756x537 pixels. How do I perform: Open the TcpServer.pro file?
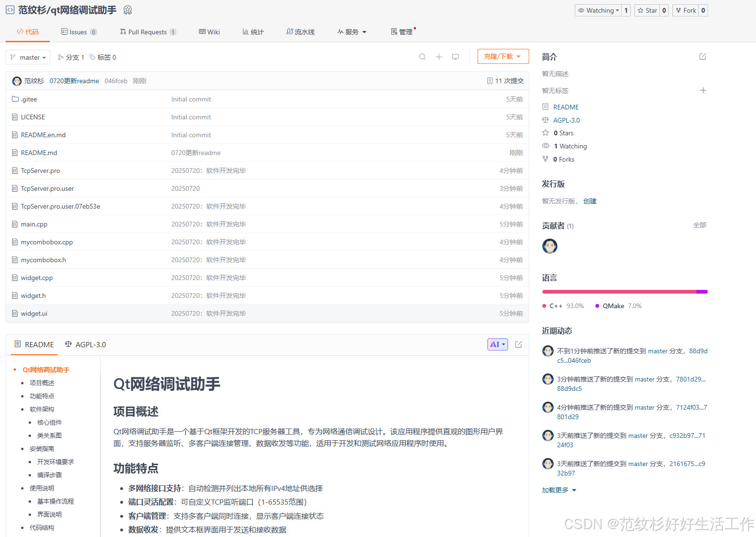coord(40,171)
